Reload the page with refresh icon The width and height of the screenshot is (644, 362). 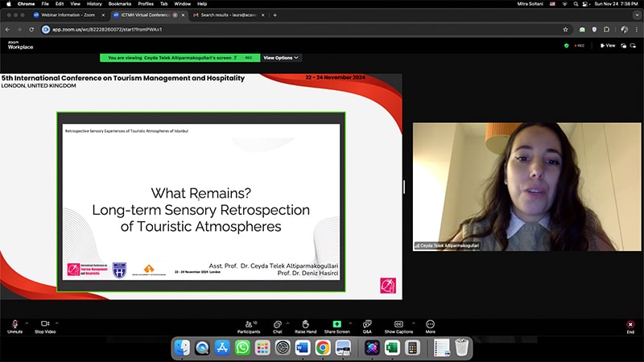click(31, 30)
